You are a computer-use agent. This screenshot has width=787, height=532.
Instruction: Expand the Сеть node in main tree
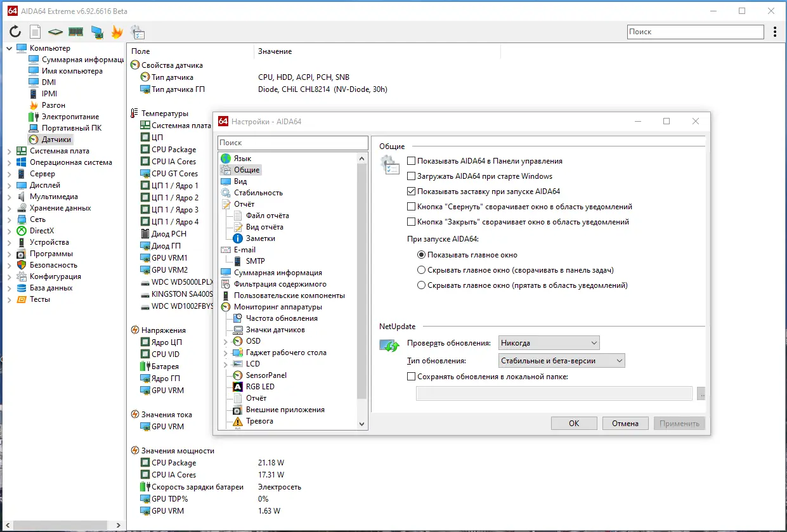[9, 219]
